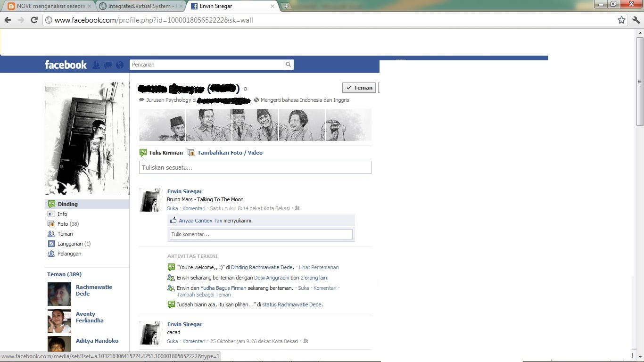Click the Tulis komentar field

(261, 234)
